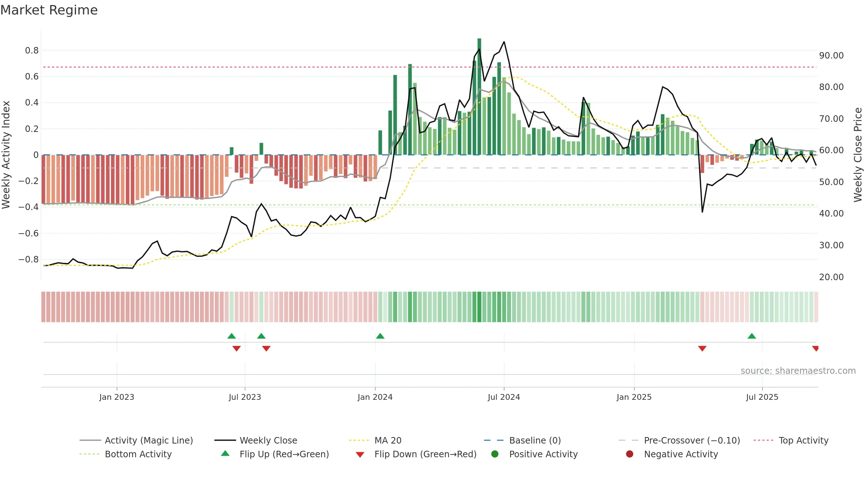
Task: Click the −0.8 activity index label
Action: coord(29,260)
